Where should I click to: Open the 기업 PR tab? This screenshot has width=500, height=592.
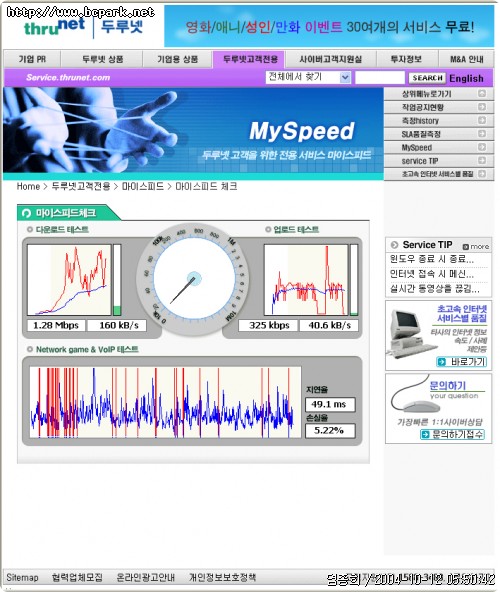tap(32, 59)
